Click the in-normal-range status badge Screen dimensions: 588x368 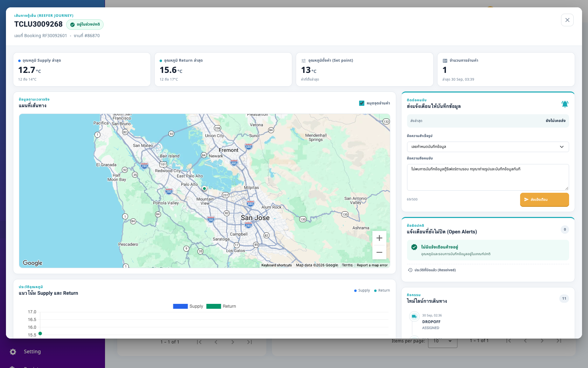[x=85, y=25]
